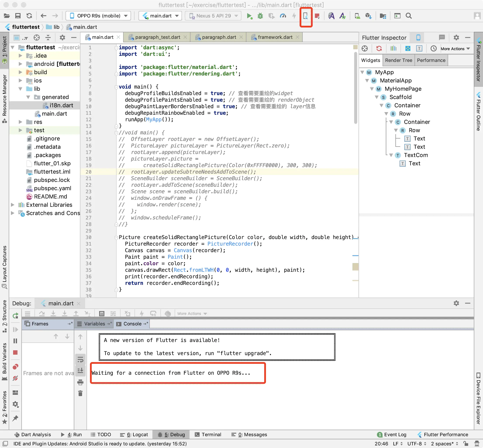Click the editor vertical scrollbar thumb
The image size is (483, 448).
coord(355,87)
